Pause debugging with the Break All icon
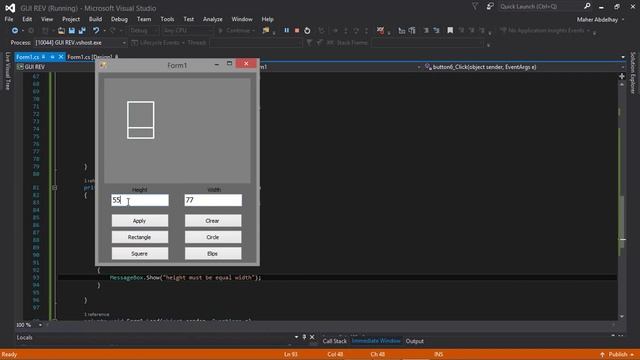 coord(287,31)
